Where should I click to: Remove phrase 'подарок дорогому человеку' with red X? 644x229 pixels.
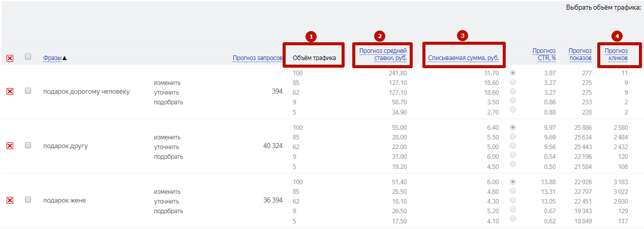(x=10, y=91)
